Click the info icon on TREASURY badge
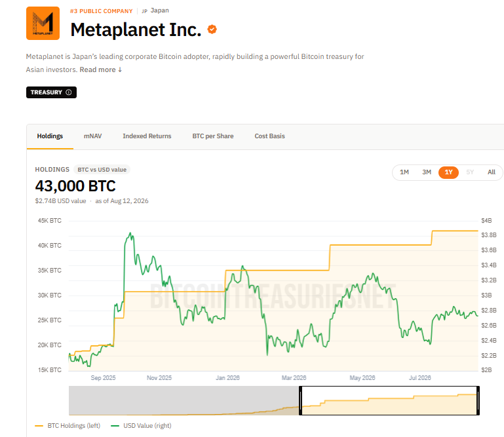Viewport: 504px width, 437px height. [68, 92]
